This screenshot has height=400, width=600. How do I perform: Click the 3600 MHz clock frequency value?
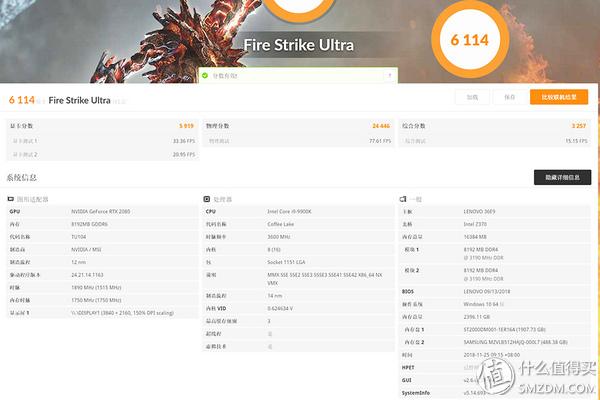279,237
